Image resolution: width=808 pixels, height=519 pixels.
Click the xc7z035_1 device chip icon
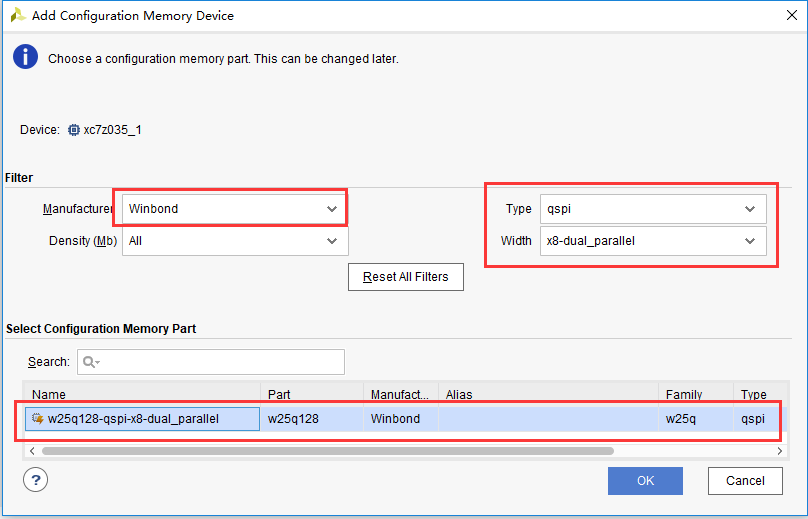[x=74, y=130]
